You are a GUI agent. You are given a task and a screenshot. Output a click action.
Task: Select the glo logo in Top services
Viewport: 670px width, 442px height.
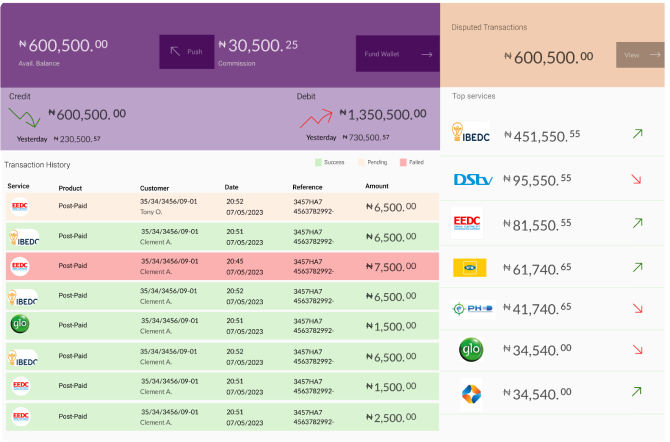pyautogui.click(x=470, y=350)
